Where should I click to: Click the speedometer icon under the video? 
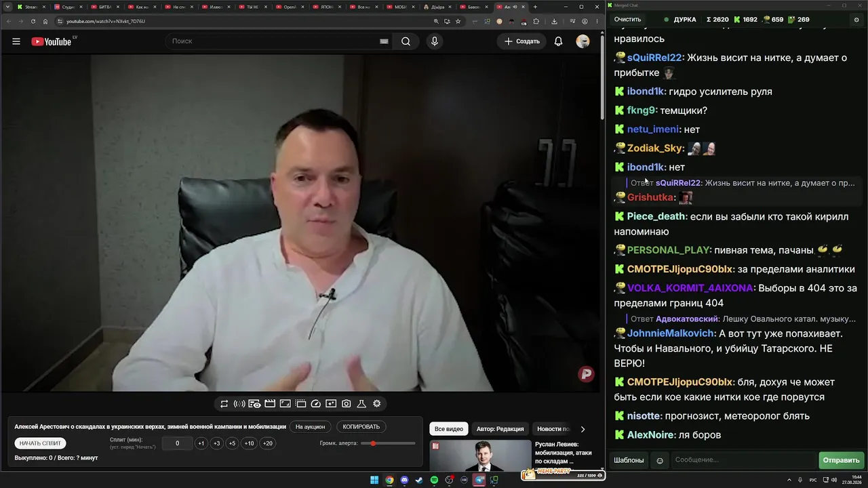[x=315, y=404]
